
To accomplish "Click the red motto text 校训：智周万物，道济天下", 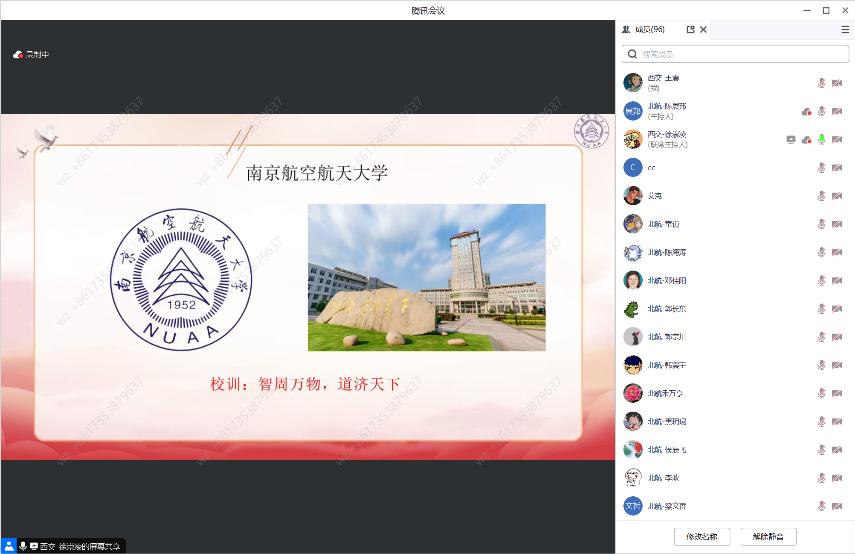I will pyautogui.click(x=305, y=384).
